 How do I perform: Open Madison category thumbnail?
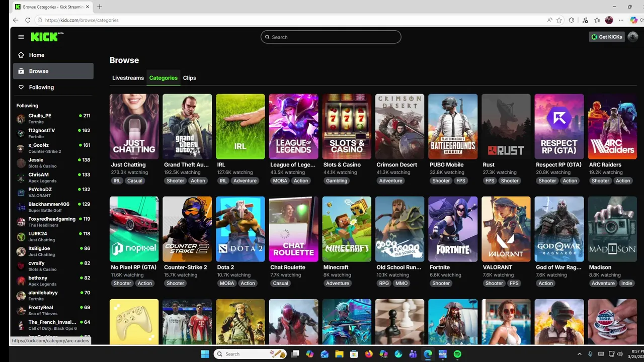pyautogui.click(x=612, y=229)
